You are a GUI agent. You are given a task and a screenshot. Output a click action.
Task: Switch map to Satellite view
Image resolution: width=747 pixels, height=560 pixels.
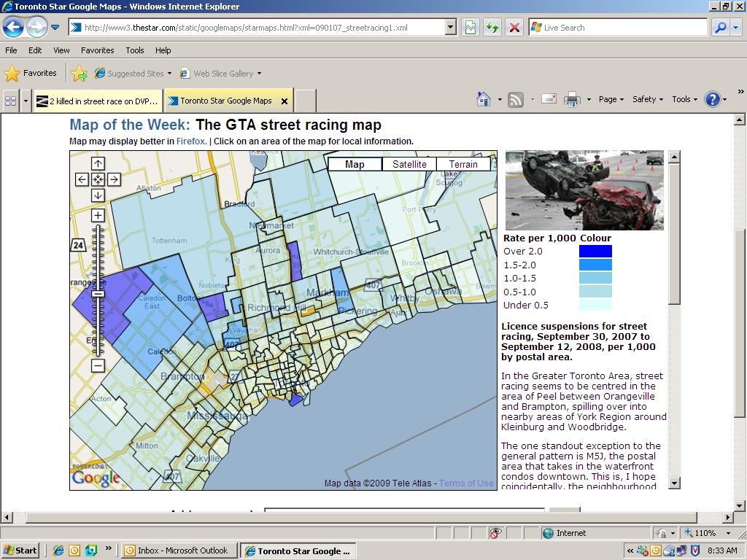(x=409, y=164)
